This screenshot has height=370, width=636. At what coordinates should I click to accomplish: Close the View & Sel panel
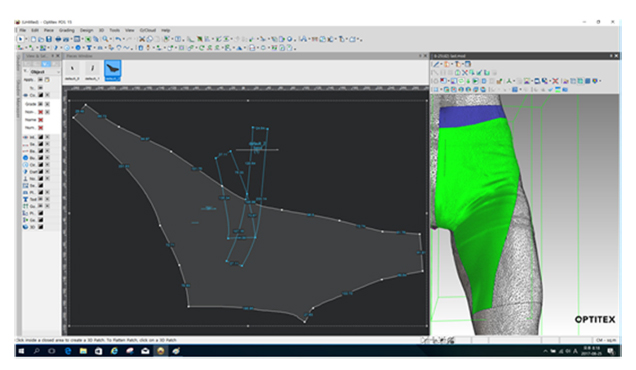click(x=58, y=56)
